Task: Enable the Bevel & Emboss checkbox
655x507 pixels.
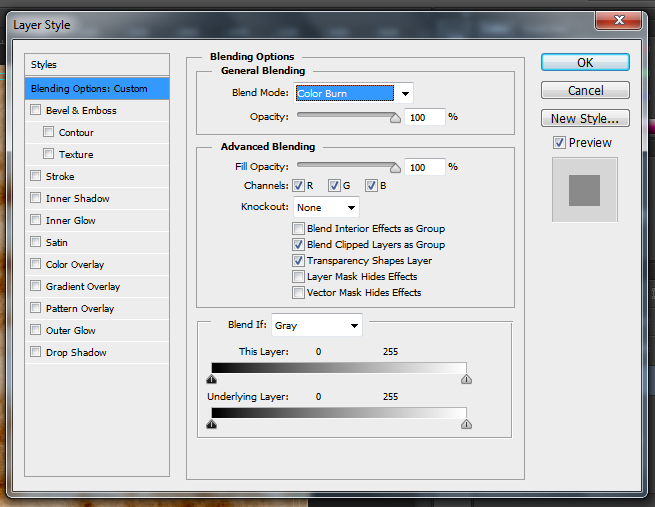Action: coord(36,110)
